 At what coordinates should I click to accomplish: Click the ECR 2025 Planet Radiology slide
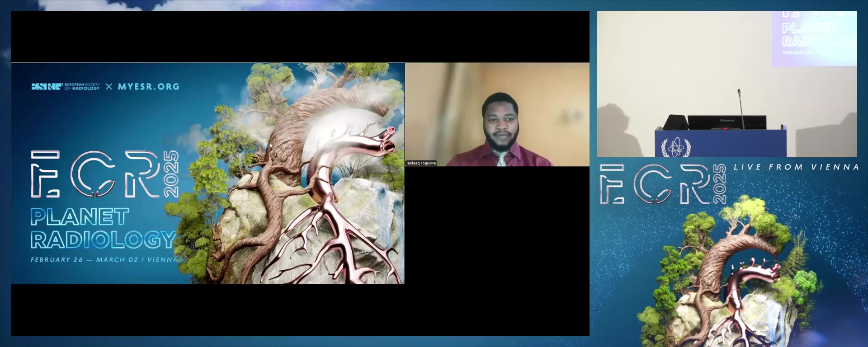click(x=208, y=173)
